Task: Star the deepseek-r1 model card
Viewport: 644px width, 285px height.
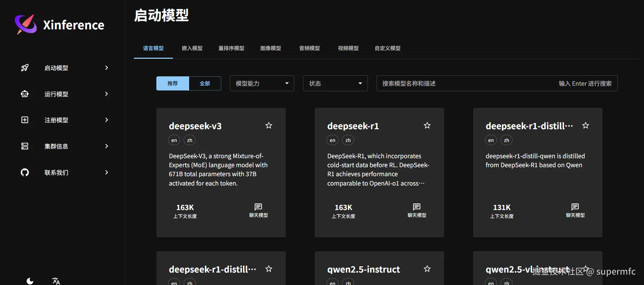Action: pyautogui.click(x=427, y=125)
